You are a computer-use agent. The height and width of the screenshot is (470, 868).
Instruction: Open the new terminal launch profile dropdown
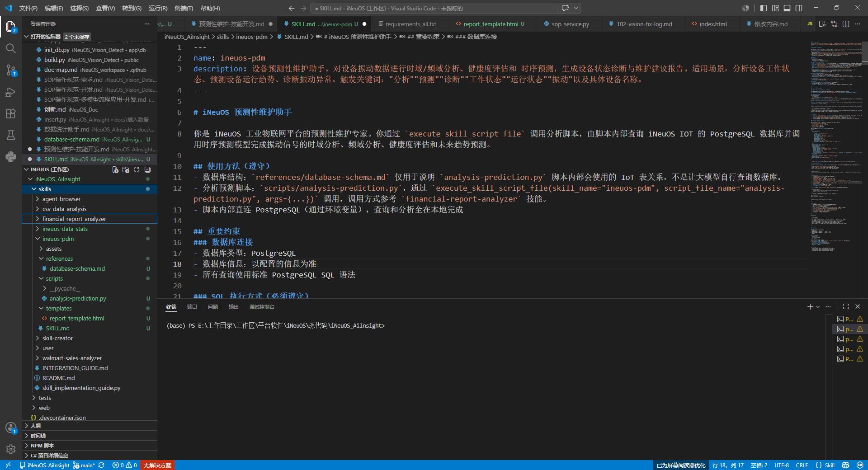pyautogui.click(x=818, y=306)
